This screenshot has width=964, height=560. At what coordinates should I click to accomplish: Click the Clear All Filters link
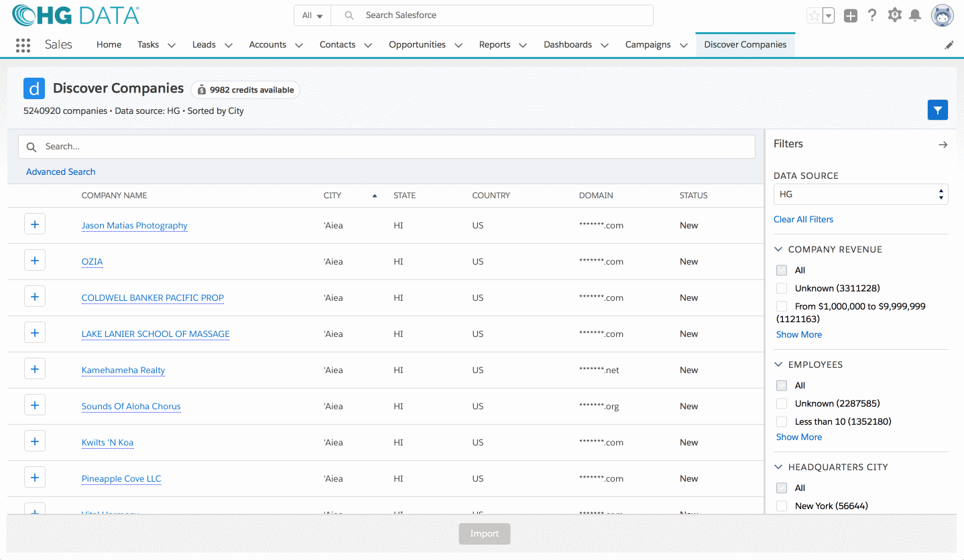(803, 219)
